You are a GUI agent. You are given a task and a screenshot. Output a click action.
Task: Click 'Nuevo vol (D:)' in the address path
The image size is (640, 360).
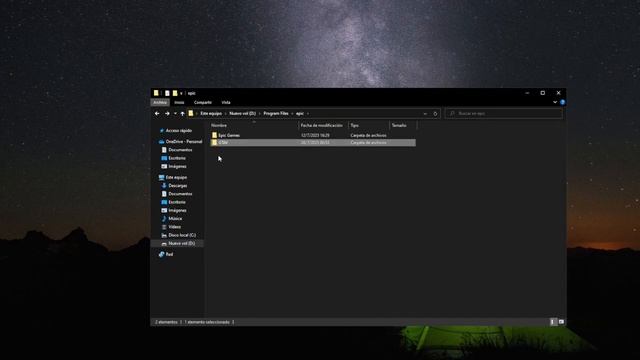[242, 113]
